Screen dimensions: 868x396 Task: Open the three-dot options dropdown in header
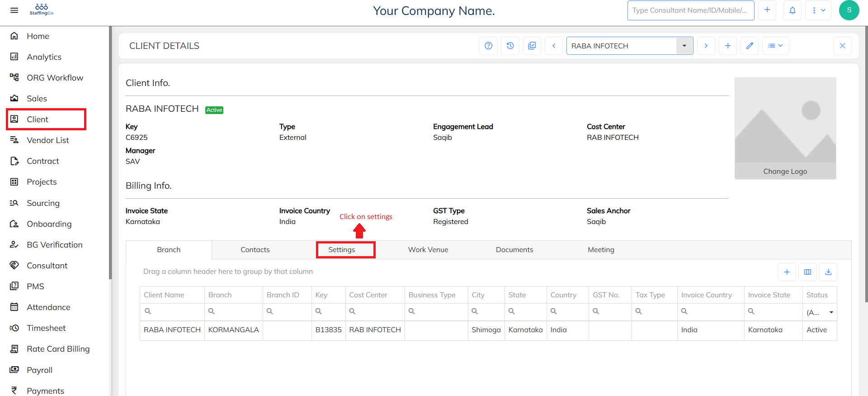819,10
